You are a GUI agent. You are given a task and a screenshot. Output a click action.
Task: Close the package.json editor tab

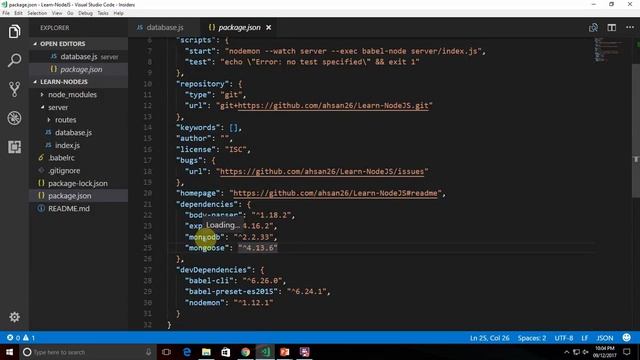tap(269, 27)
